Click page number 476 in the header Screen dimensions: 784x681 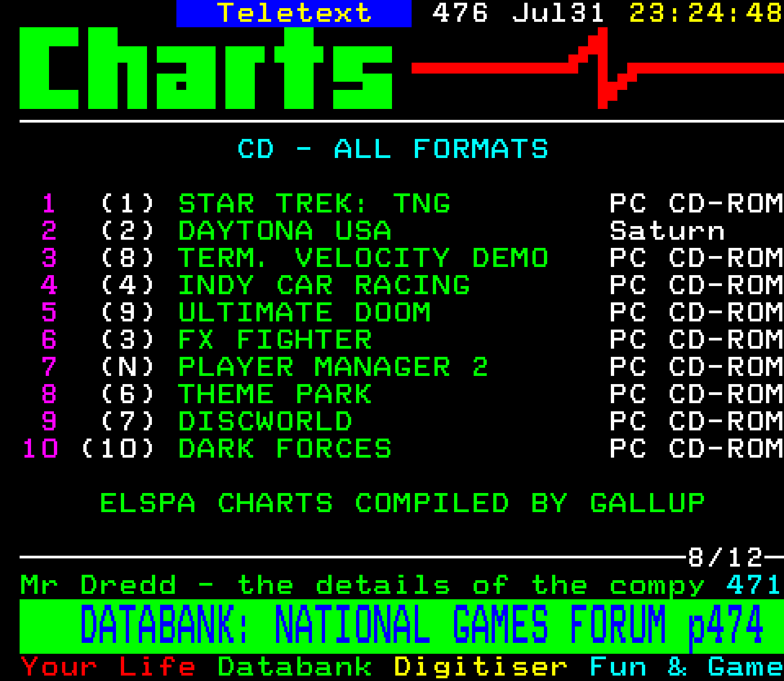[x=460, y=13]
